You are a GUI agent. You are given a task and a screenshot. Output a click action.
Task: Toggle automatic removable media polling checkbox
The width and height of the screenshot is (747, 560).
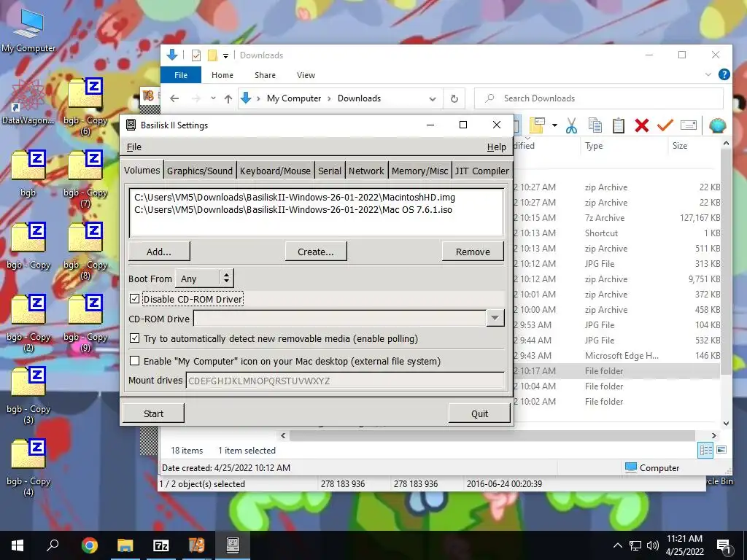134,338
